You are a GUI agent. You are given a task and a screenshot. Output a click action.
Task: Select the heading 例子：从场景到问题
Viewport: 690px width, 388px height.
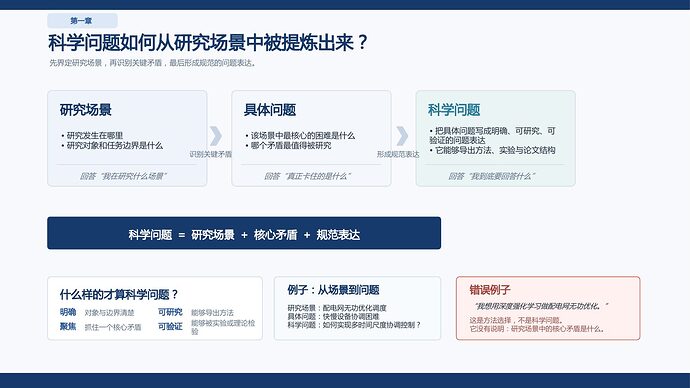333,290
